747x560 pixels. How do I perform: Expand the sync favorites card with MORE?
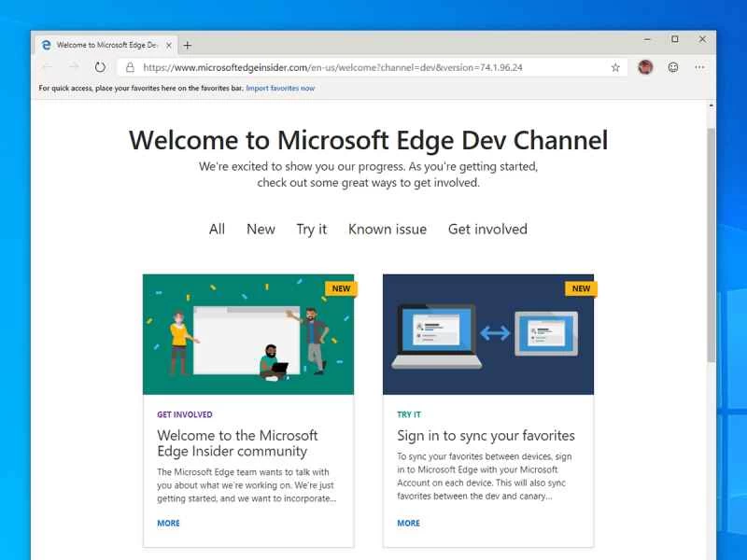[408, 524]
